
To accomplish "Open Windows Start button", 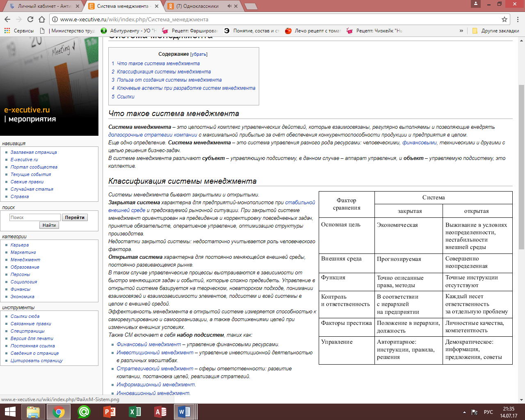I will click(x=10, y=412).
